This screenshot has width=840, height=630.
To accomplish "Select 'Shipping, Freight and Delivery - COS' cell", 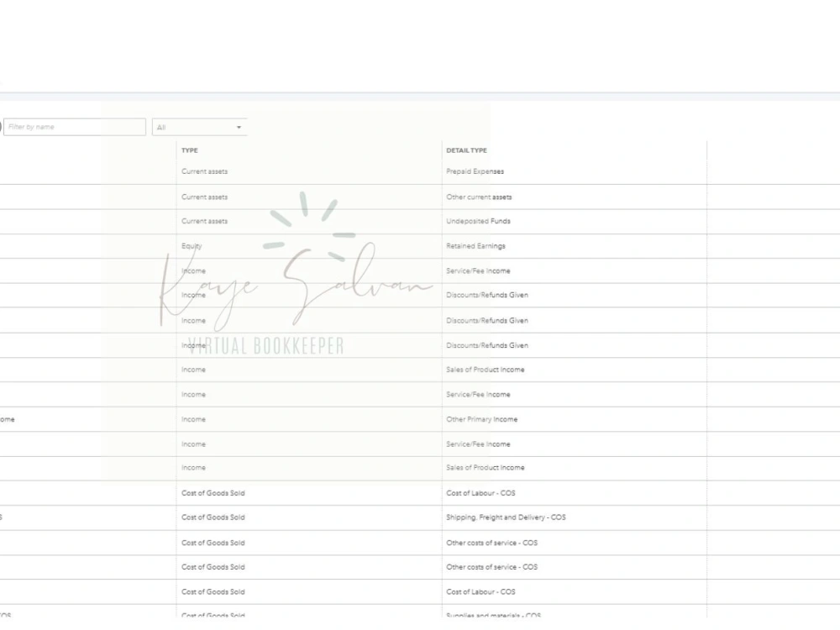I will (x=507, y=517).
